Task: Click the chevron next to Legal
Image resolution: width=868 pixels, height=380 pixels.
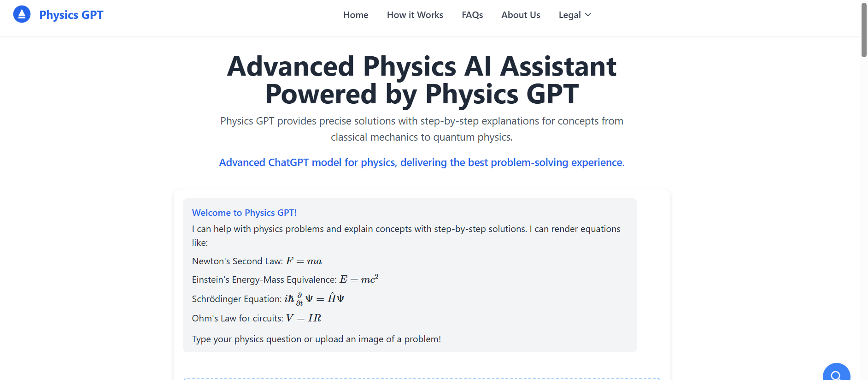Action: 588,15
